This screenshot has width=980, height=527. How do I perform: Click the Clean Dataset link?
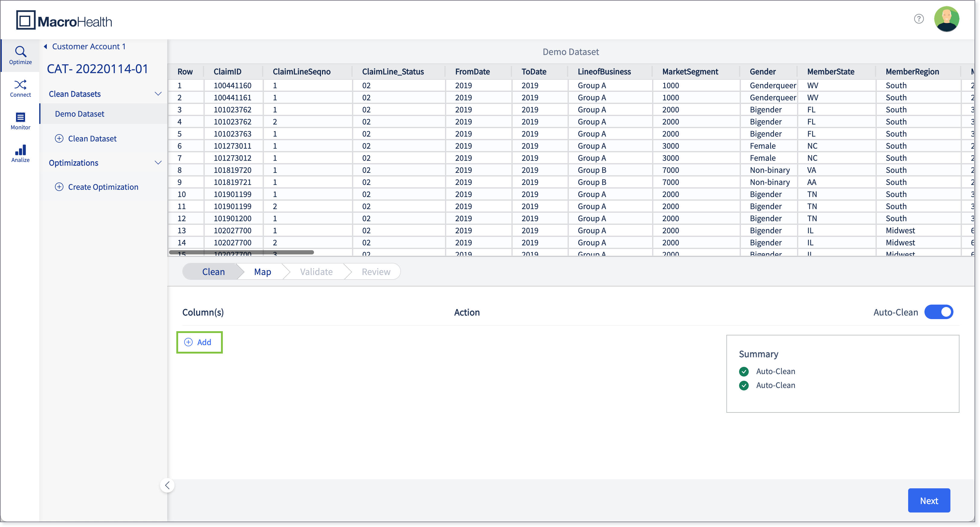click(x=92, y=139)
